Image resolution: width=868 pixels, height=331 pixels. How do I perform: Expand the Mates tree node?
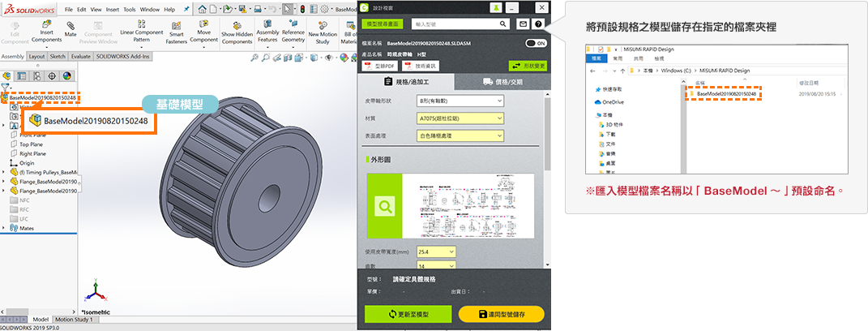[4, 228]
